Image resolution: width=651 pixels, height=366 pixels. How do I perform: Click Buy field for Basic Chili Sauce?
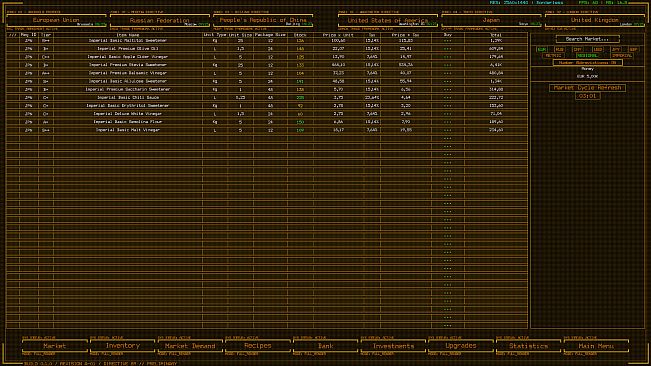448,98
